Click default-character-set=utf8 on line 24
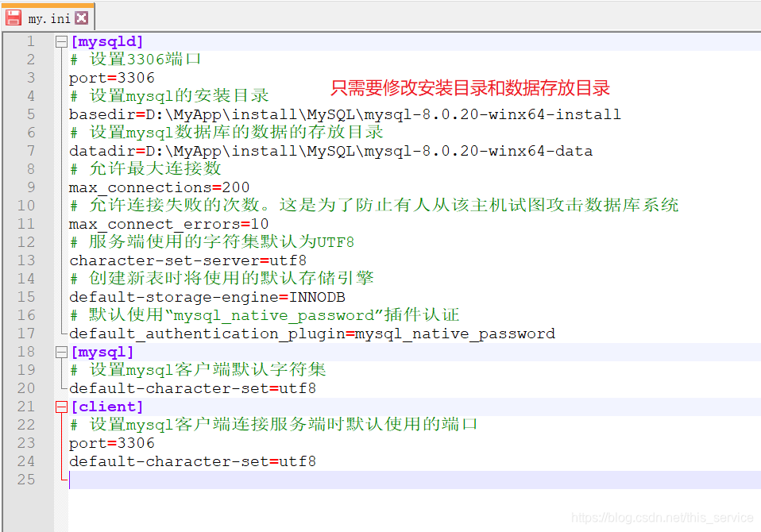 coord(193,461)
